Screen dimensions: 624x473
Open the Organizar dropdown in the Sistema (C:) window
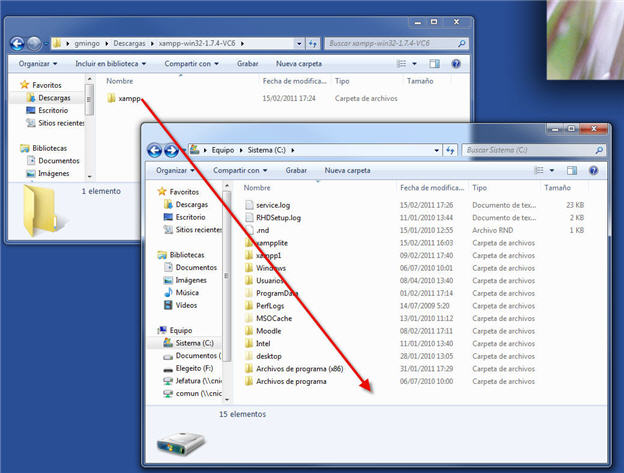176,171
